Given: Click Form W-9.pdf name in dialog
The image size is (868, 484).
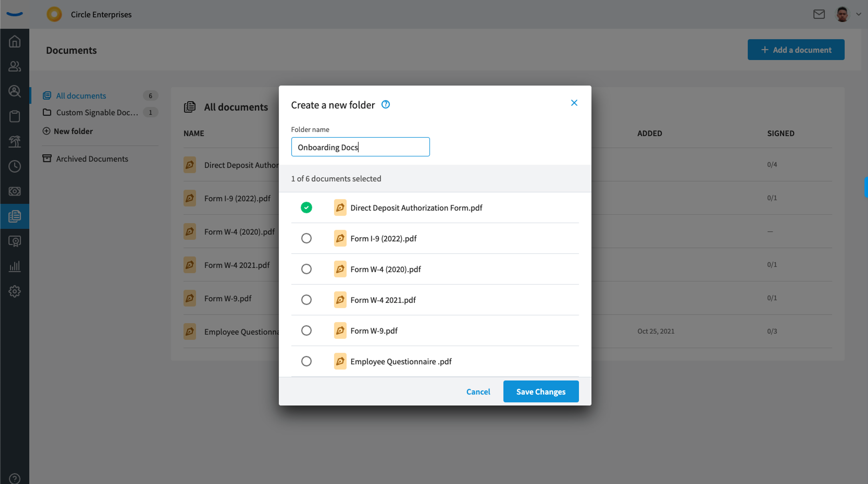Looking at the screenshot, I should point(374,331).
